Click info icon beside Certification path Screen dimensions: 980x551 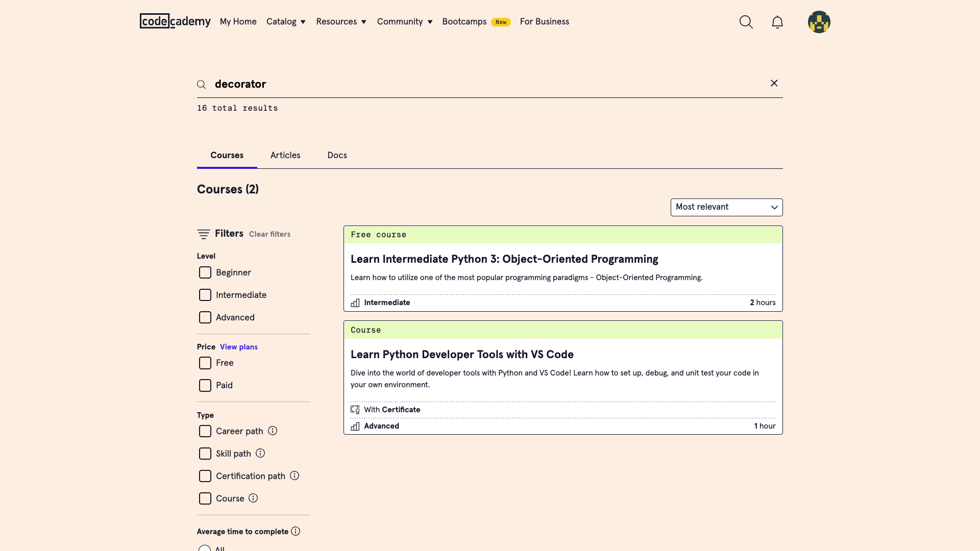click(x=295, y=475)
